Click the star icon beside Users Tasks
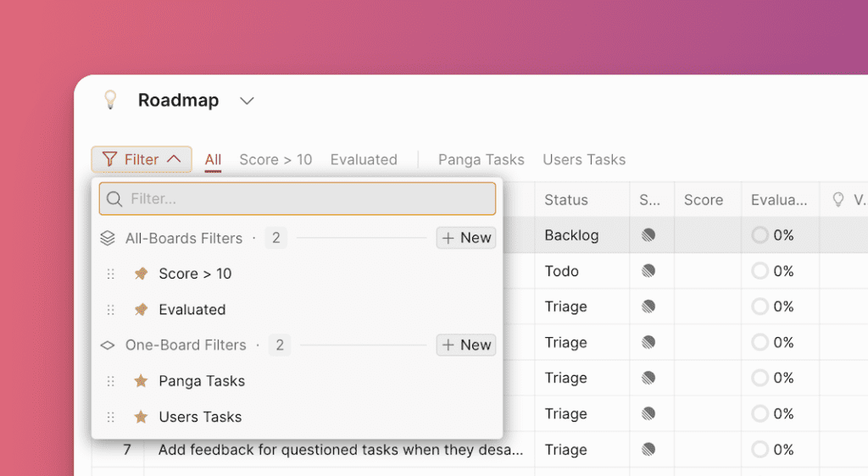868x476 pixels. coord(141,417)
